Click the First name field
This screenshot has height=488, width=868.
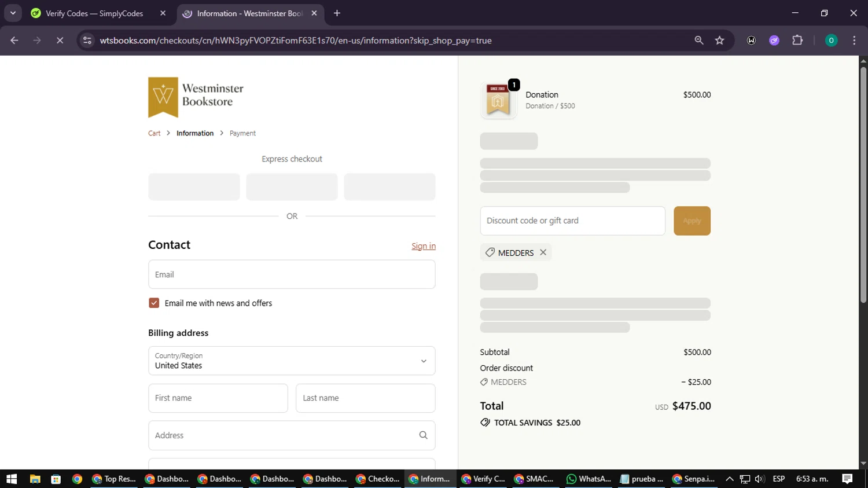218,398
